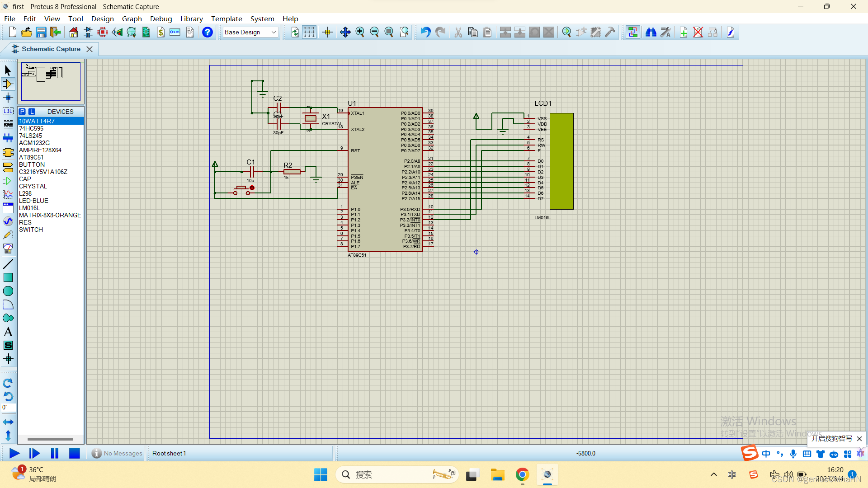Image resolution: width=868 pixels, height=488 pixels.
Task: Open the Library menu
Action: tap(192, 19)
